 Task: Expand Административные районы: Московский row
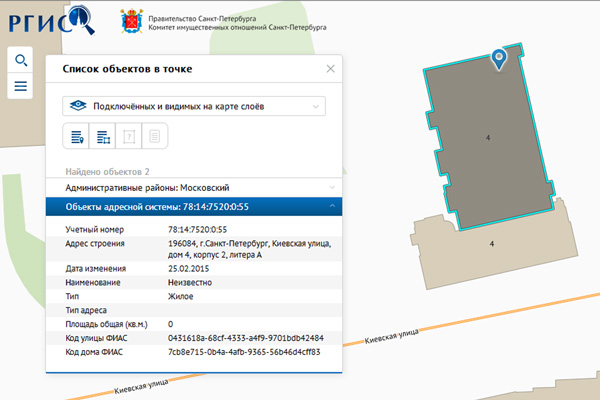pyautogui.click(x=194, y=188)
